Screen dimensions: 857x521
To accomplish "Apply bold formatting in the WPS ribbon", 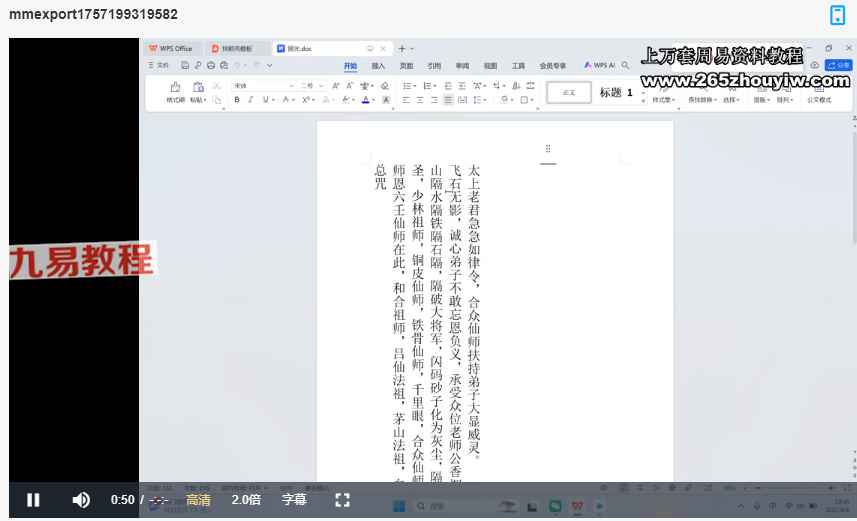I will [x=237, y=100].
